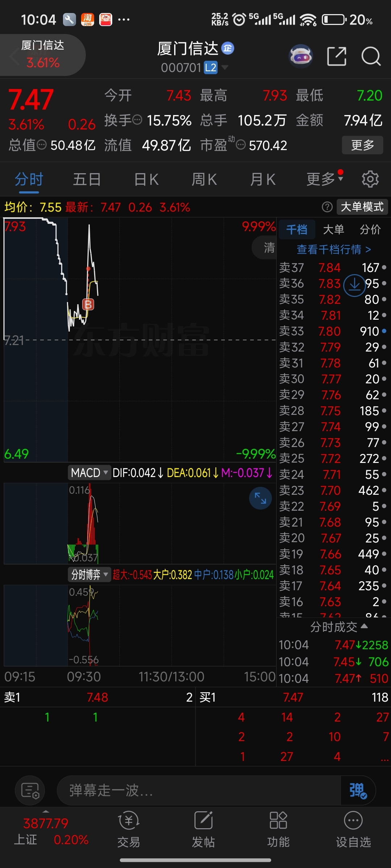Open the 发帖 post icon
This screenshot has height=868, width=391.
pyautogui.click(x=203, y=830)
